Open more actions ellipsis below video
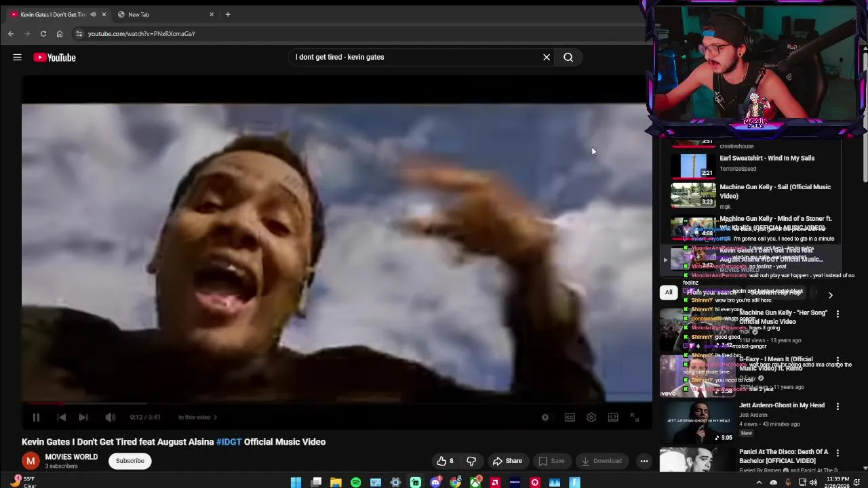Image resolution: width=868 pixels, height=488 pixels. [644, 461]
